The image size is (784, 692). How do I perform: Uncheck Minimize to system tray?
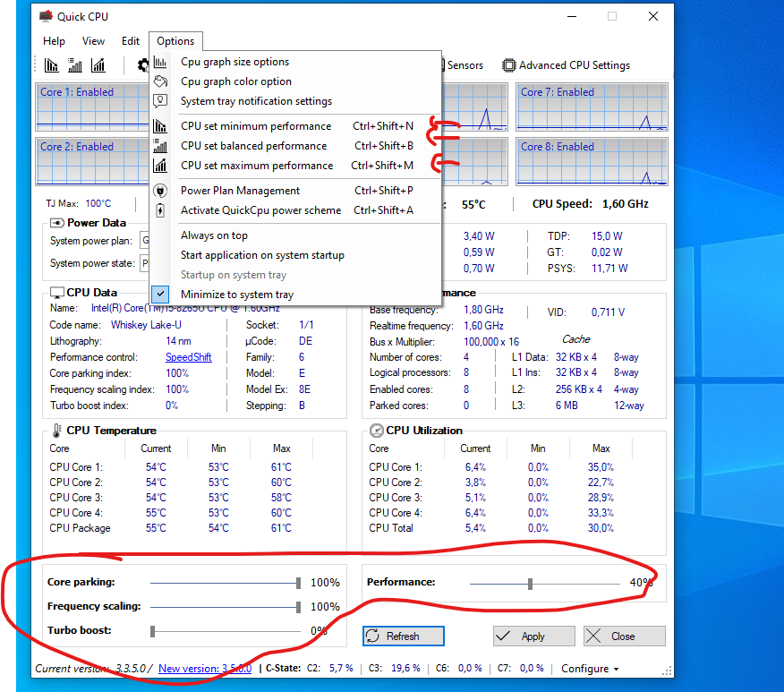pyautogui.click(x=236, y=295)
